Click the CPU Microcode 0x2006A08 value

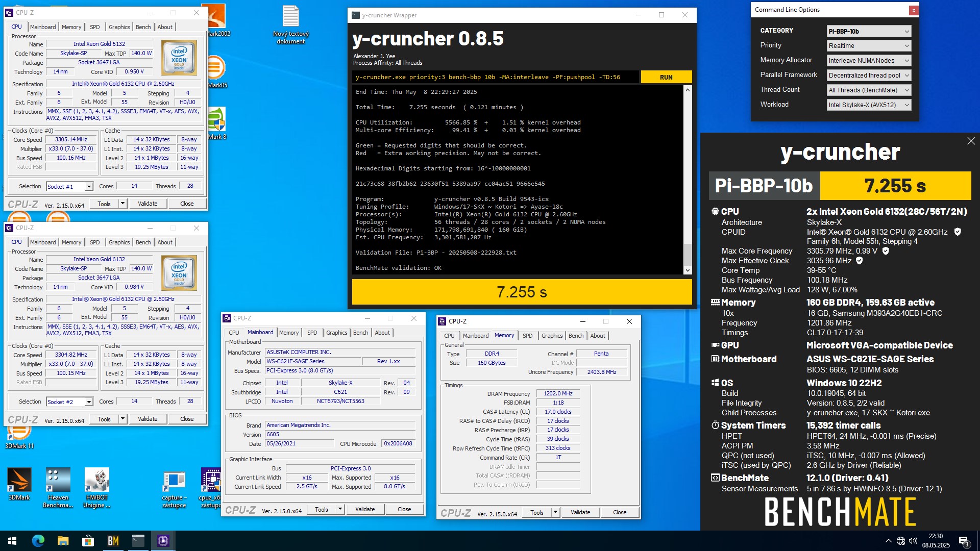[x=398, y=443]
